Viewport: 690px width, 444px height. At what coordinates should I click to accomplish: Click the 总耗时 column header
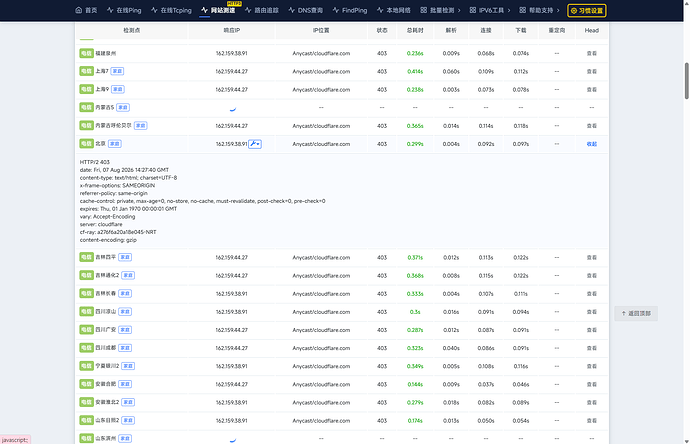(415, 30)
